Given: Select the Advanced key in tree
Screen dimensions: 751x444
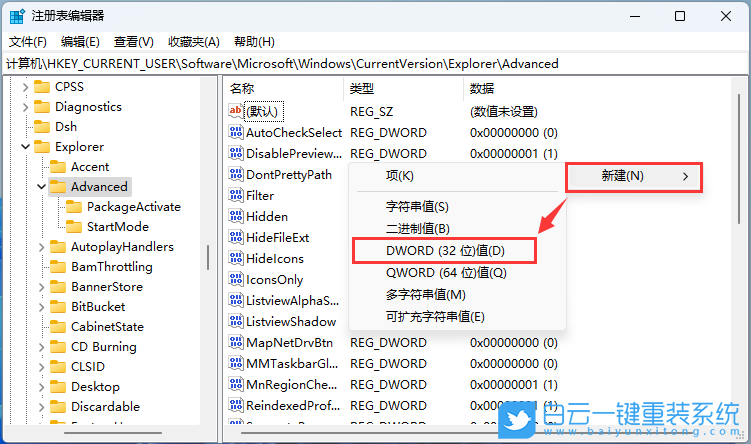Looking at the screenshot, I should point(99,187).
